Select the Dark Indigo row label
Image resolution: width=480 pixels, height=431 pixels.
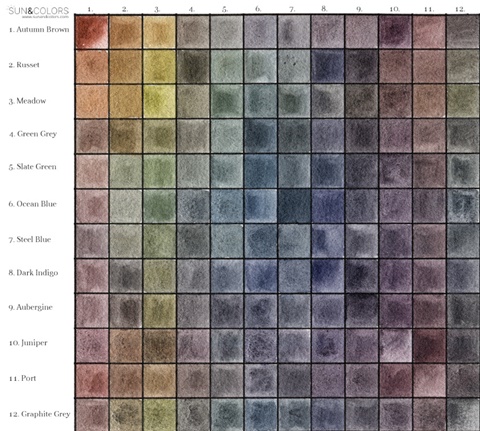pos(33,273)
